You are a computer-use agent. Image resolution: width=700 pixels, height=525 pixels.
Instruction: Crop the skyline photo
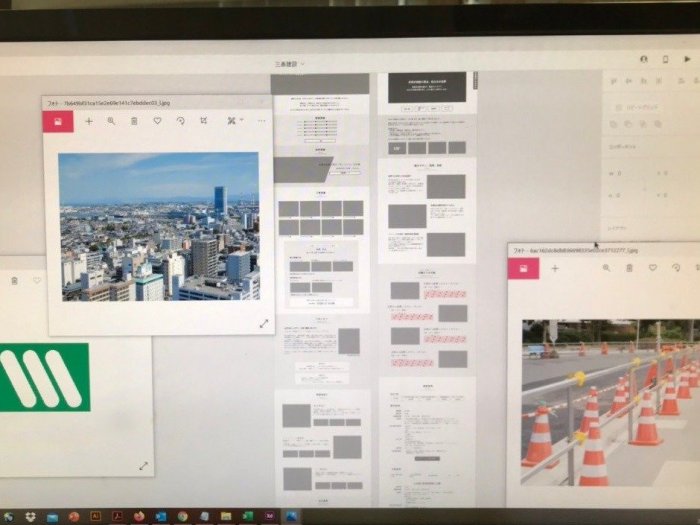coord(203,121)
